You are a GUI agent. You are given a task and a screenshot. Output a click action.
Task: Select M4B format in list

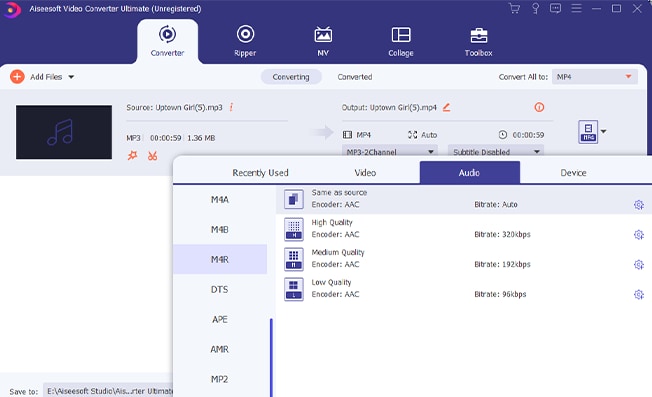(220, 229)
